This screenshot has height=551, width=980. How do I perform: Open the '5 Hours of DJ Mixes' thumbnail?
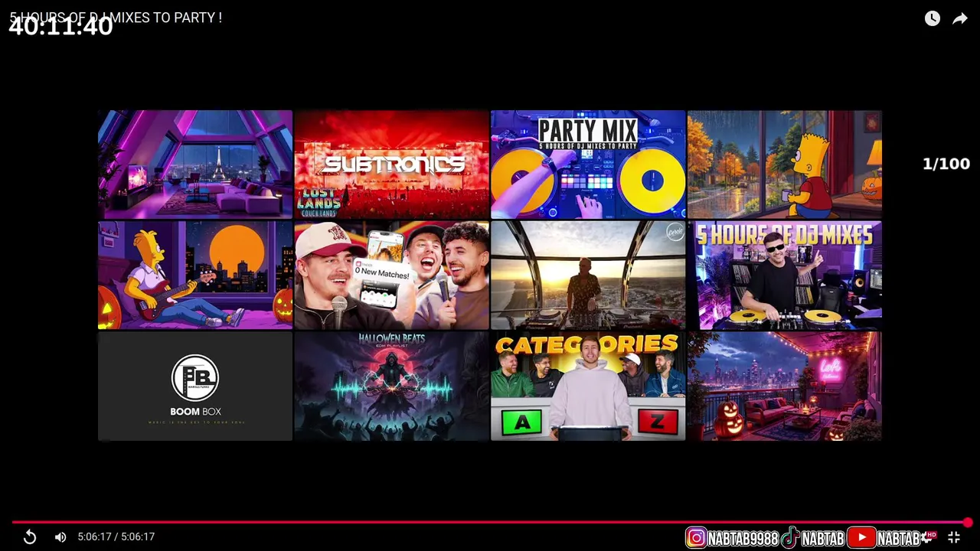pos(784,275)
